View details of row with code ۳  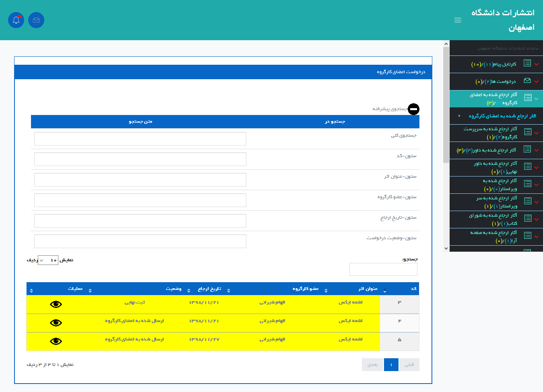coord(56,304)
